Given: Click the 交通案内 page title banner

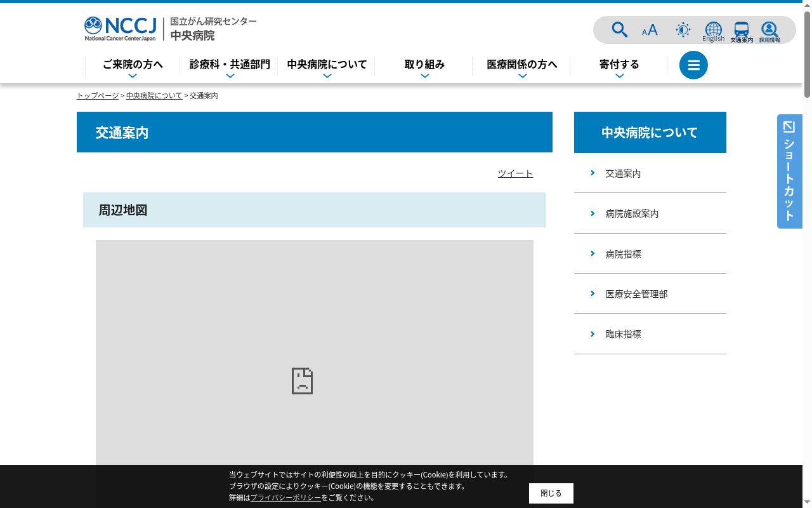Looking at the screenshot, I should (315, 132).
